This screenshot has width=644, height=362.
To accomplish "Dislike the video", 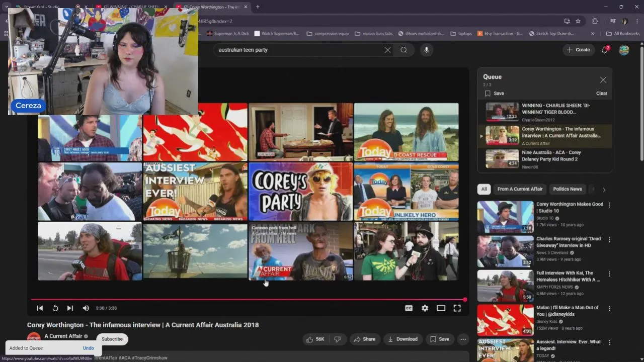I will pos(338,339).
